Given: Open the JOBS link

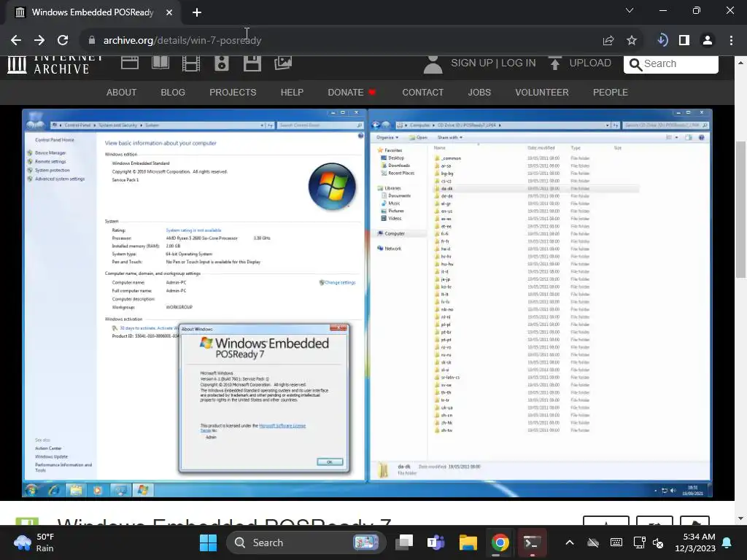Looking at the screenshot, I should pos(479,93).
